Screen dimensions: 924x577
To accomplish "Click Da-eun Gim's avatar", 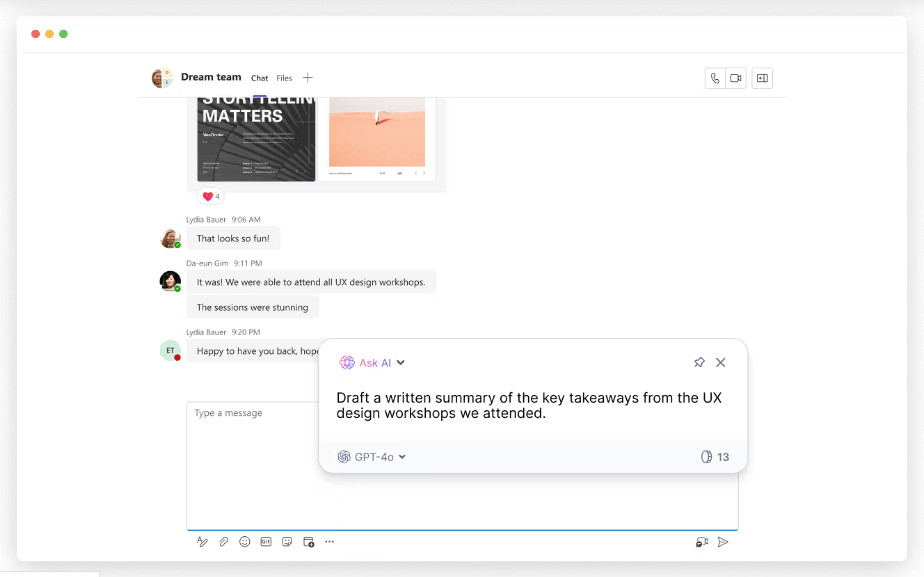I will 170,281.
